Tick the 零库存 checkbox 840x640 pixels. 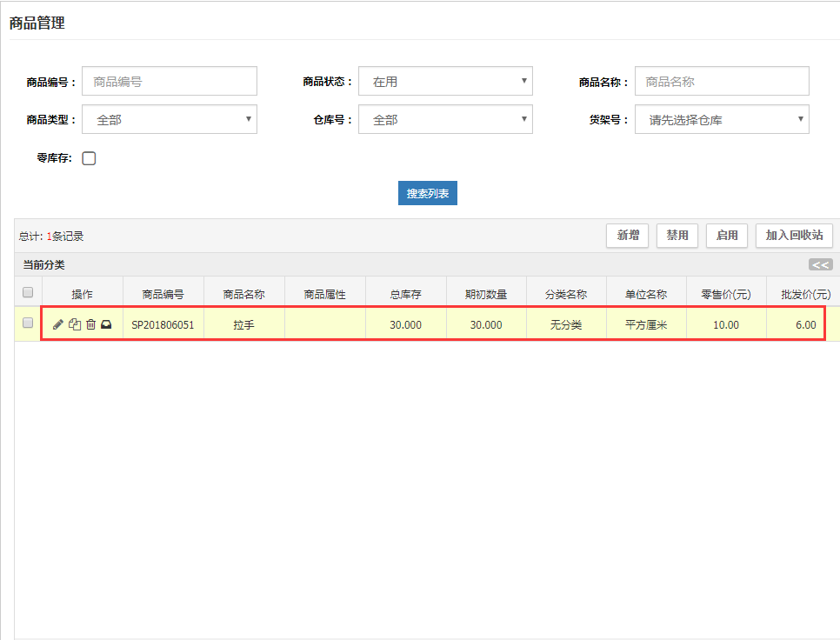coord(89,158)
